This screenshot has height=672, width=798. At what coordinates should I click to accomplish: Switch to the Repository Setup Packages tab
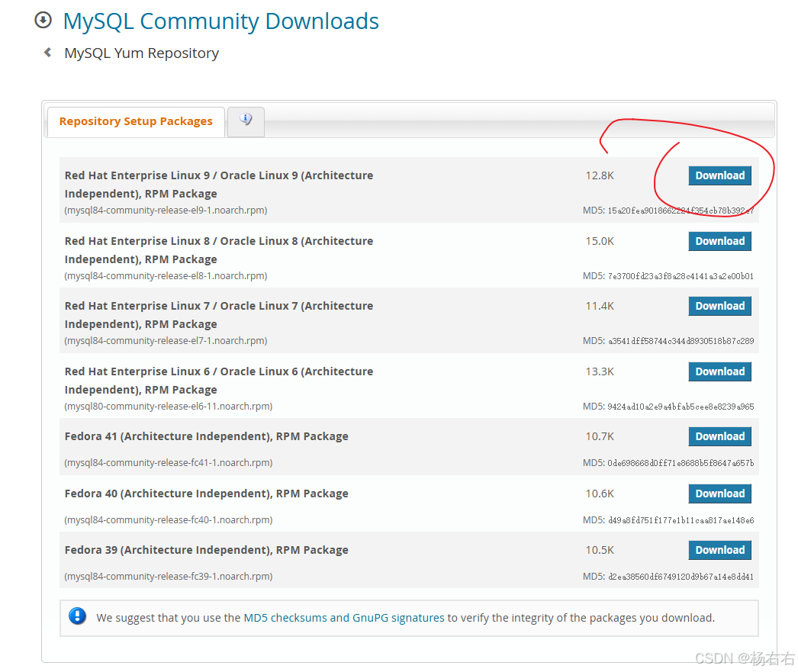point(135,121)
